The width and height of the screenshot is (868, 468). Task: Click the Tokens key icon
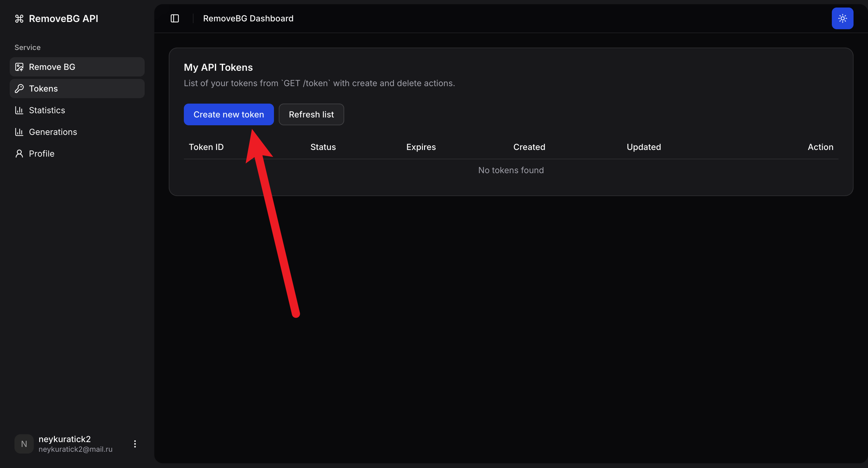point(19,89)
